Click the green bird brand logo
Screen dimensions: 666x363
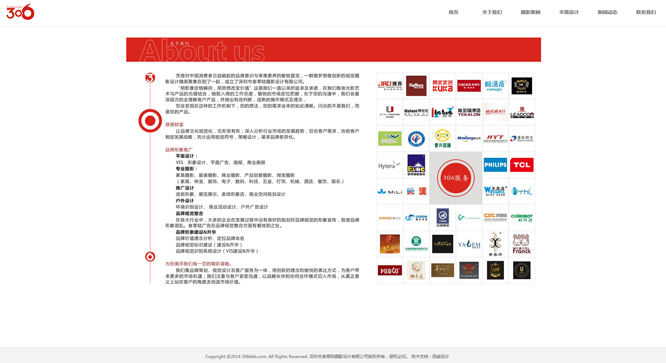pyautogui.click(x=389, y=138)
